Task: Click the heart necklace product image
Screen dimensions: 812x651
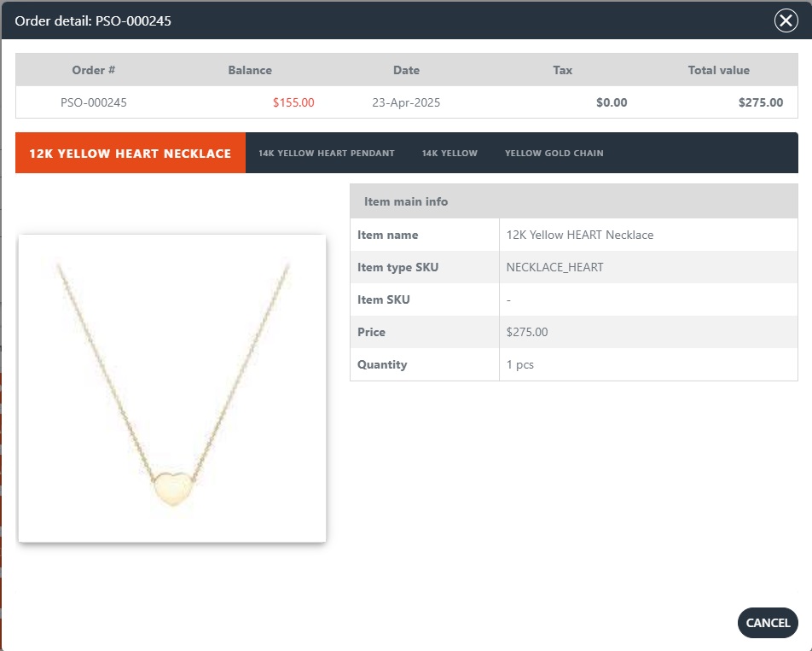Action: 172,388
